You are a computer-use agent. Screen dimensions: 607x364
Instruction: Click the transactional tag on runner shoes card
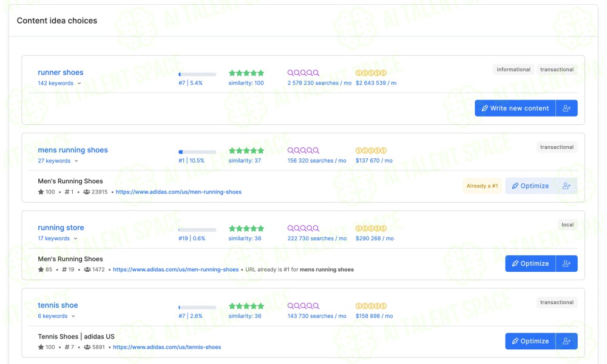point(557,70)
